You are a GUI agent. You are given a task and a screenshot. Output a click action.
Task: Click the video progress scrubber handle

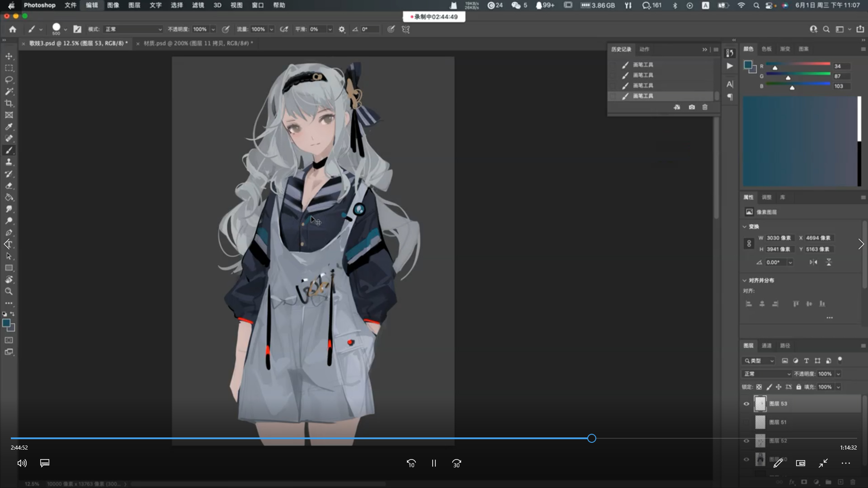(592, 438)
